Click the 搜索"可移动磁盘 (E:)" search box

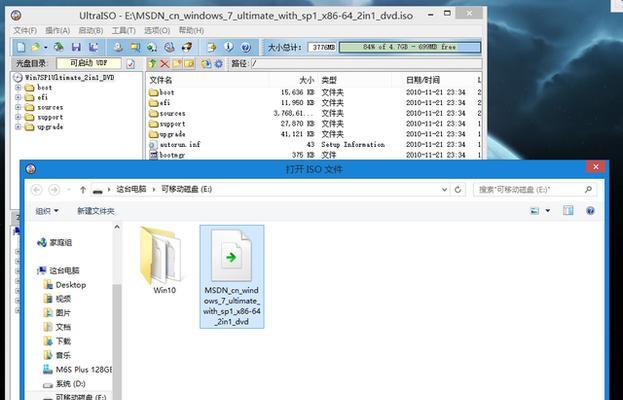coord(535,190)
